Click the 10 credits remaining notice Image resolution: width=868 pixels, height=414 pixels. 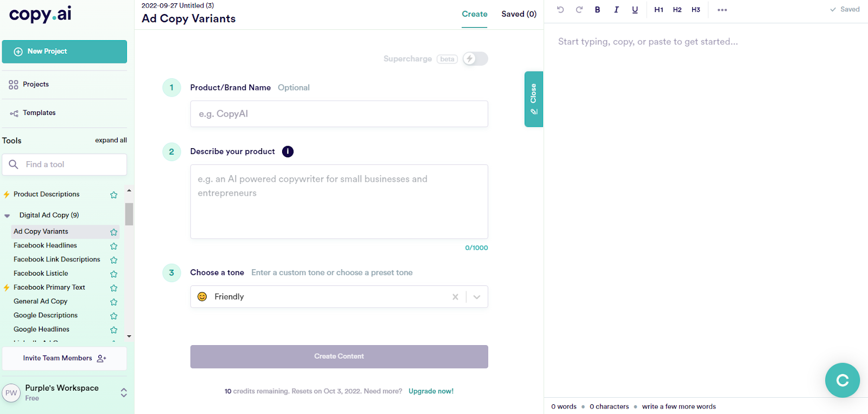tap(314, 391)
